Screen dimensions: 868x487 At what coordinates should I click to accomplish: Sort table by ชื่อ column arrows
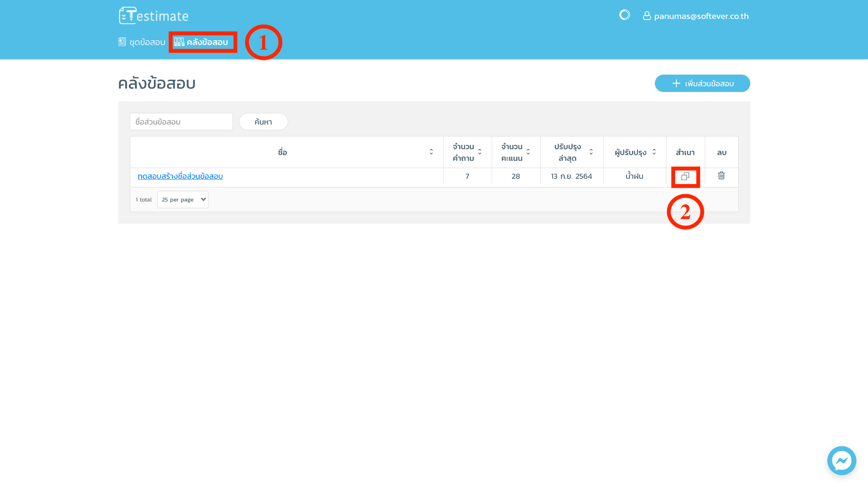(x=431, y=152)
